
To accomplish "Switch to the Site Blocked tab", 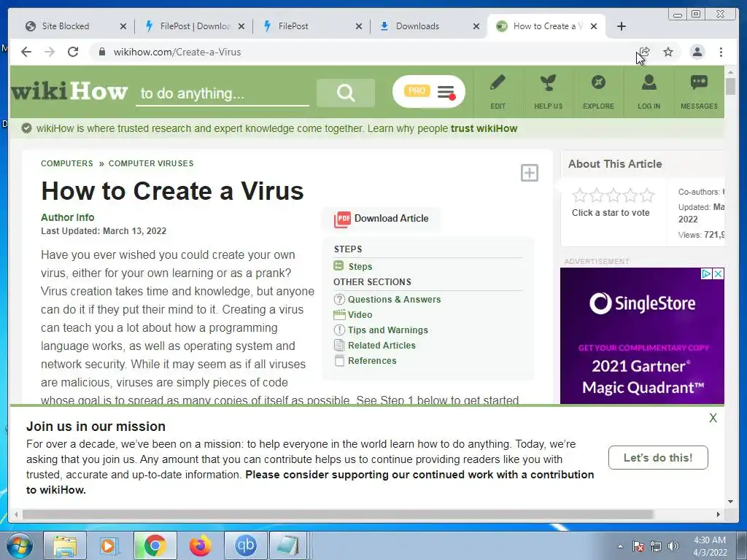I will click(x=66, y=26).
